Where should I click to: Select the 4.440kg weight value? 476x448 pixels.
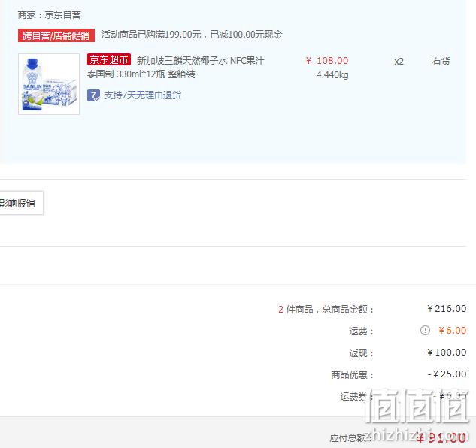click(332, 75)
